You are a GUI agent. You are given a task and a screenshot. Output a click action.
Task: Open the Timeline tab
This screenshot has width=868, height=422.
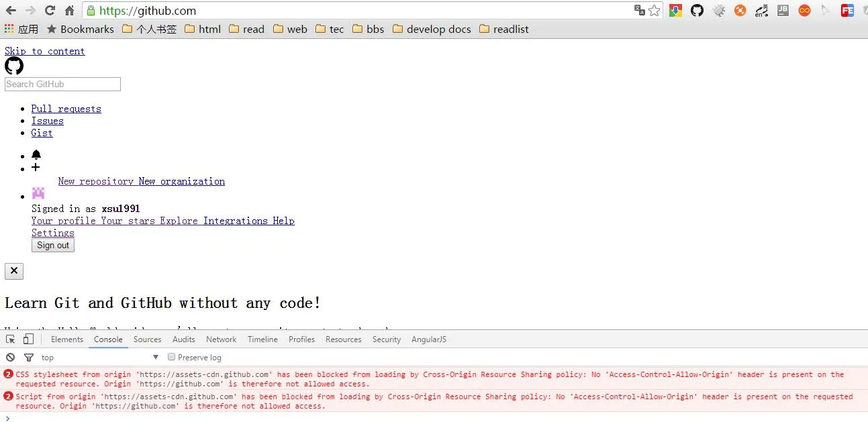tap(262, 339)
